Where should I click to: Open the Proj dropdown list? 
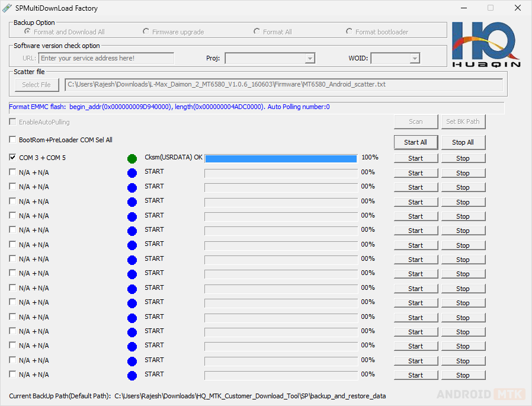(309, 58)
